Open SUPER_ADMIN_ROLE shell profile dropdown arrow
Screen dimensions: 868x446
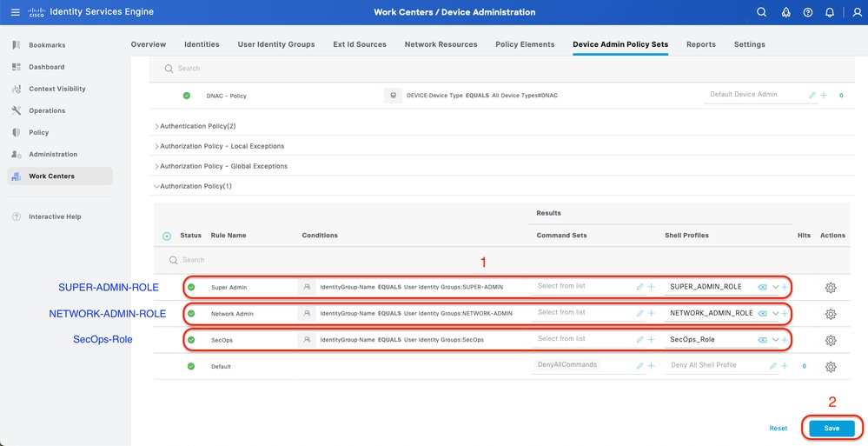775,287
